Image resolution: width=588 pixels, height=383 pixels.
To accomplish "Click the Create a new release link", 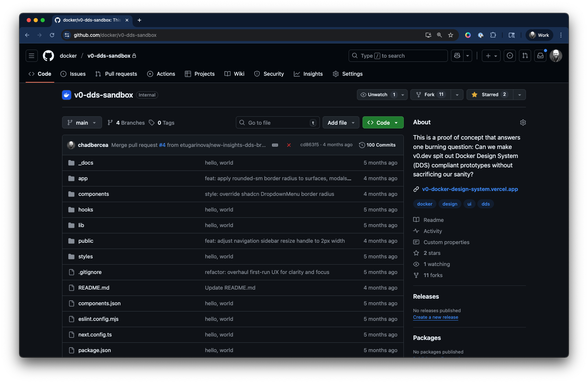I will click(435, 317).
